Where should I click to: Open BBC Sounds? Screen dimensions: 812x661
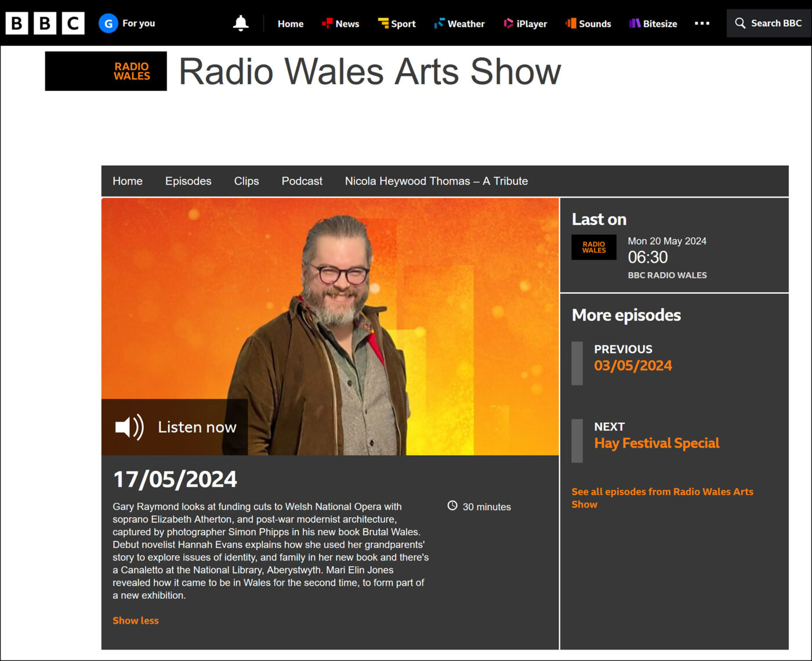(x=588, y=24)
